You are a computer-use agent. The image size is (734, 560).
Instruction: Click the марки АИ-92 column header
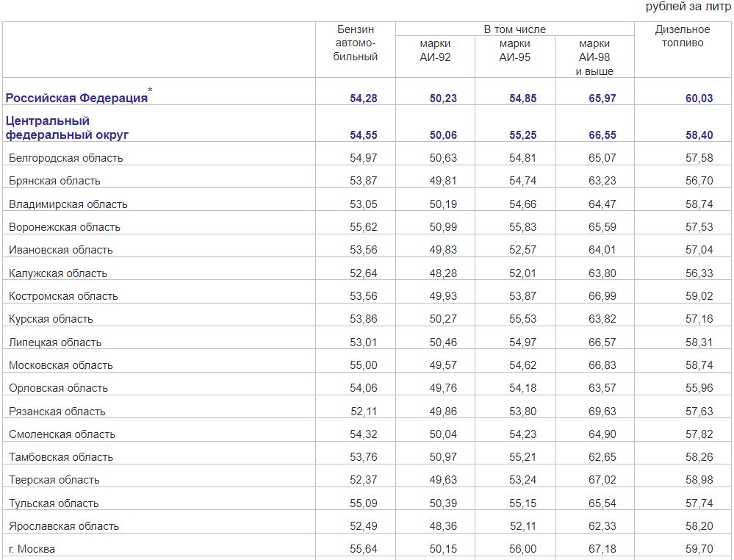[x=435, y=50]
